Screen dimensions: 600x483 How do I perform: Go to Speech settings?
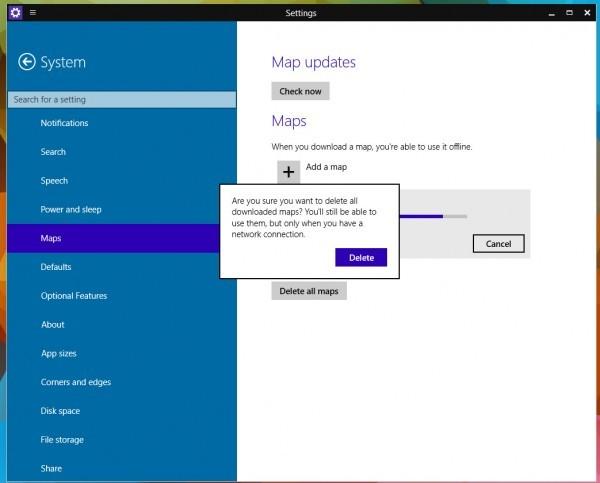click(x=54, y=181)
